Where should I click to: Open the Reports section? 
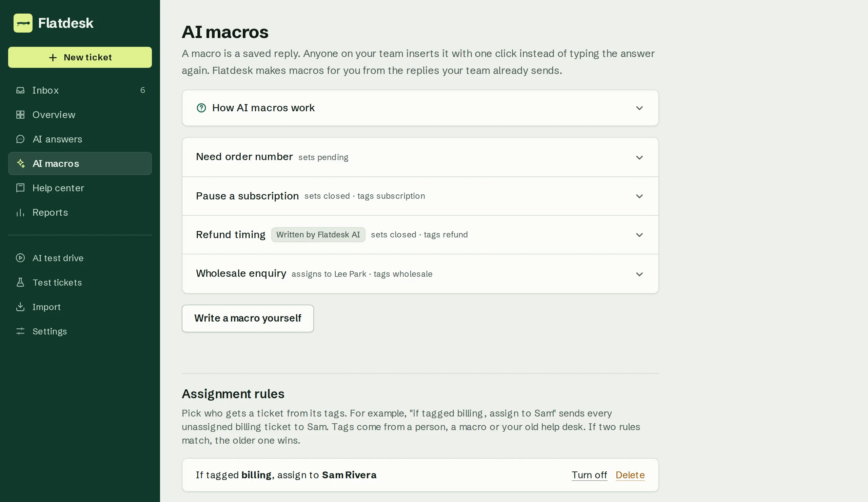tap(80, 213)
